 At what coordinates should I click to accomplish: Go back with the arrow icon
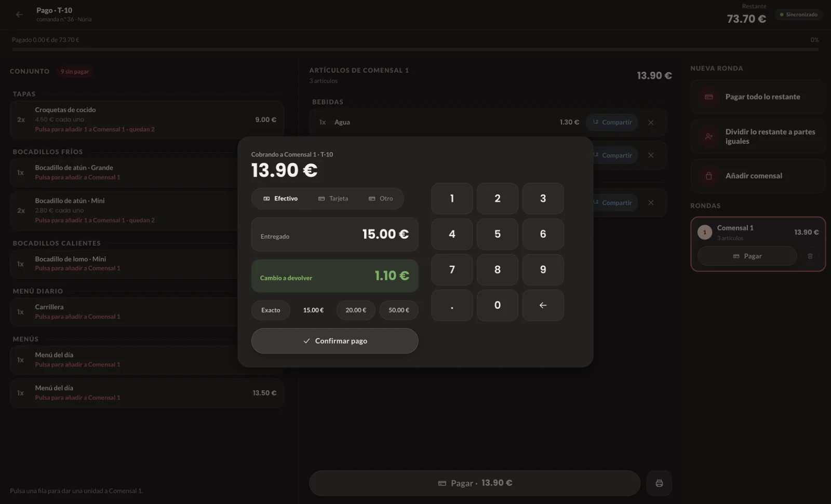point(19,15)
